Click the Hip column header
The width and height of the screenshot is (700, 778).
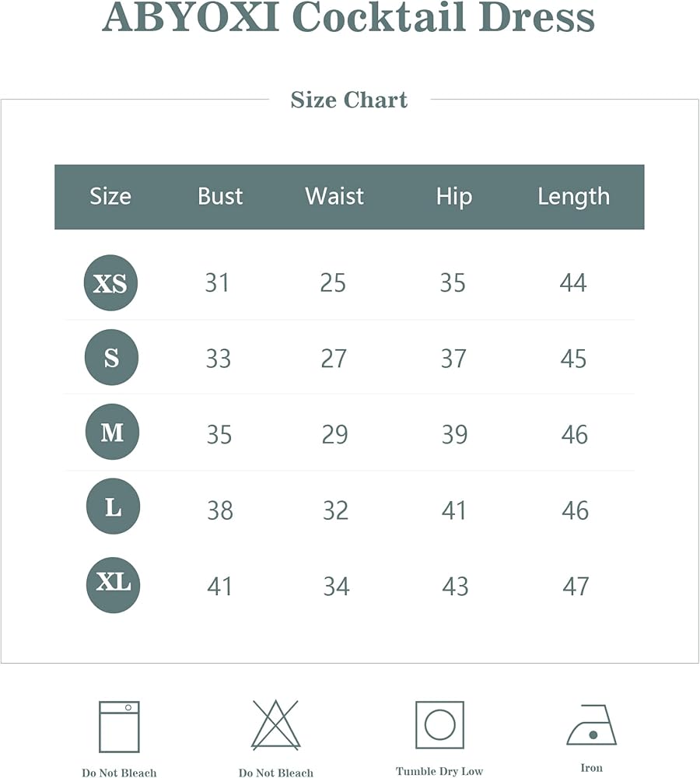click(x=454, y=196)
